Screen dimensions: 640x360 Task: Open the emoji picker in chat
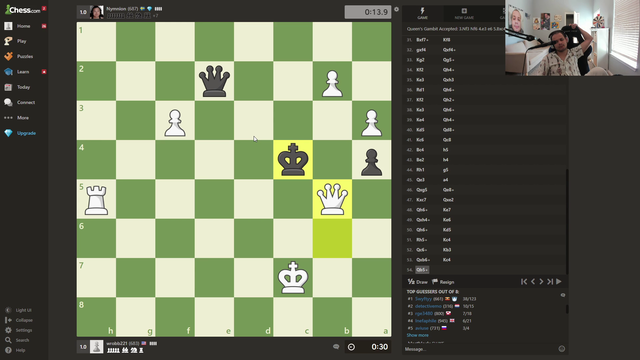[x=562, y=349]
